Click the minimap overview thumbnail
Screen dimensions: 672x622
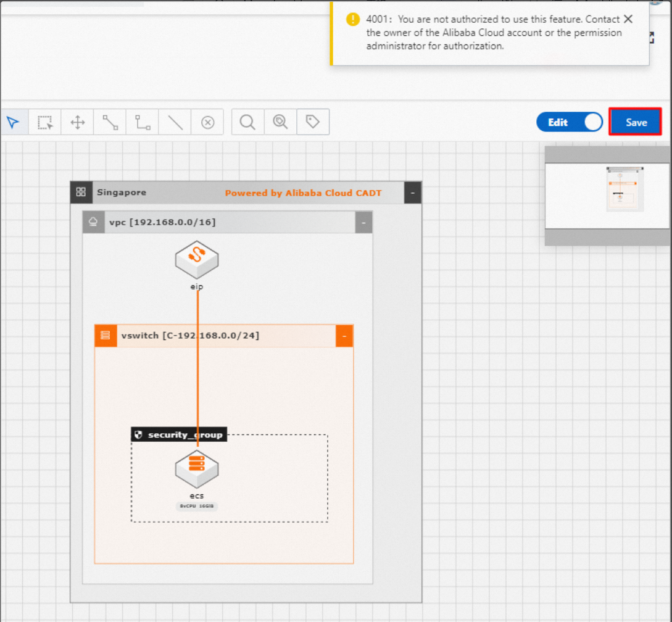pyautogui.click(x=608, y=196)
